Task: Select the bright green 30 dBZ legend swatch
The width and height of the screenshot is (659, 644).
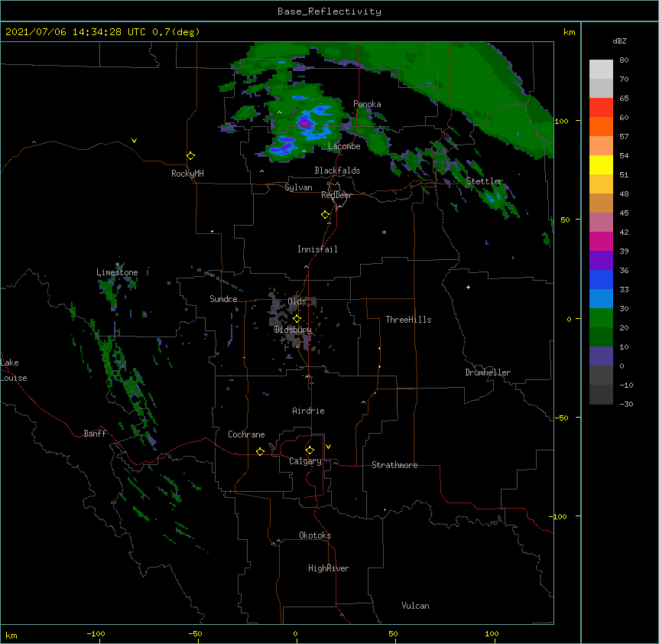Action: 601,318
